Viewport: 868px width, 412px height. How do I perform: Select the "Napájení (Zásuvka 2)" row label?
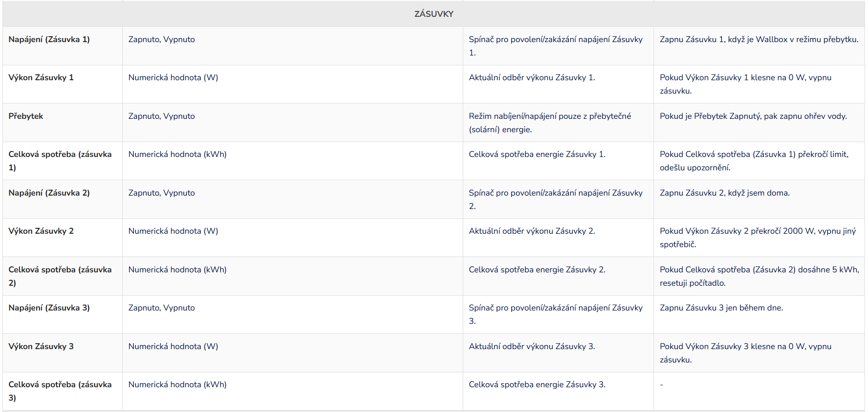click(x=49, y=193)
